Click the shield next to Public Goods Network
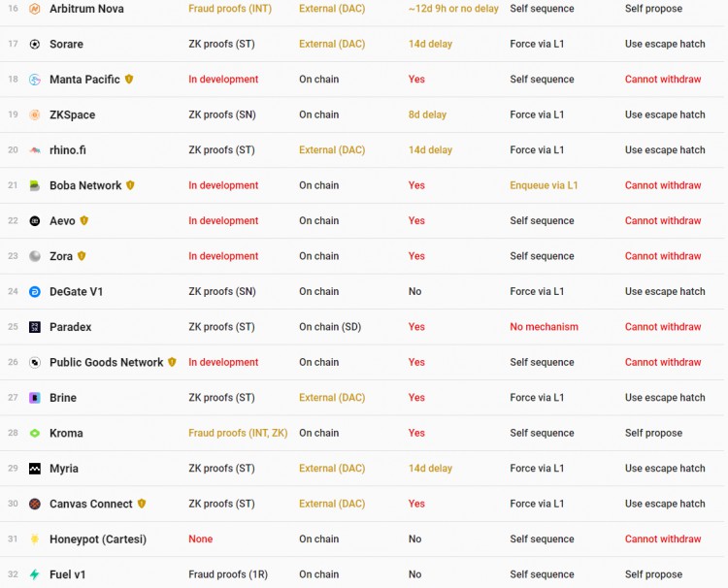The width and height of the screenshot is (728, 588). click(172, 362)
